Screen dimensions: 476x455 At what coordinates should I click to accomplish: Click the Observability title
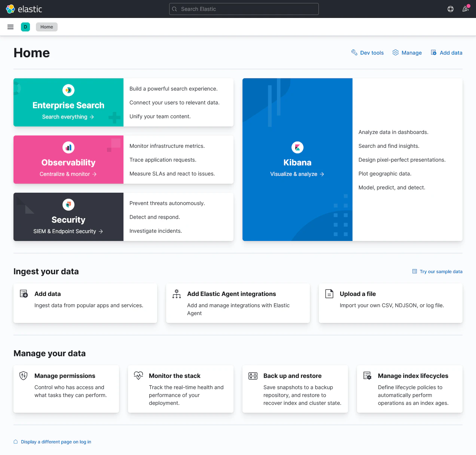click(68, 162)
